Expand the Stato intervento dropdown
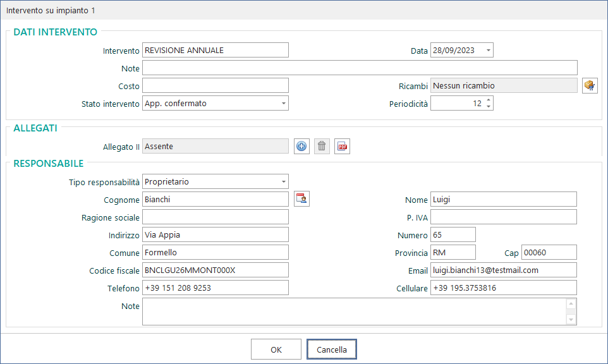Screen dimensions: 608x364 click(283, 104)
